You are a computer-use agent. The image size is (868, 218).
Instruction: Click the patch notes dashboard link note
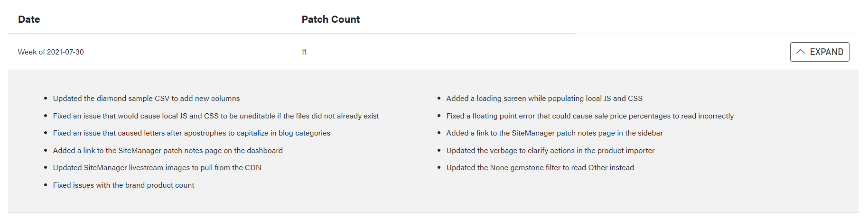pyautogui.click(x=168, y=151)
